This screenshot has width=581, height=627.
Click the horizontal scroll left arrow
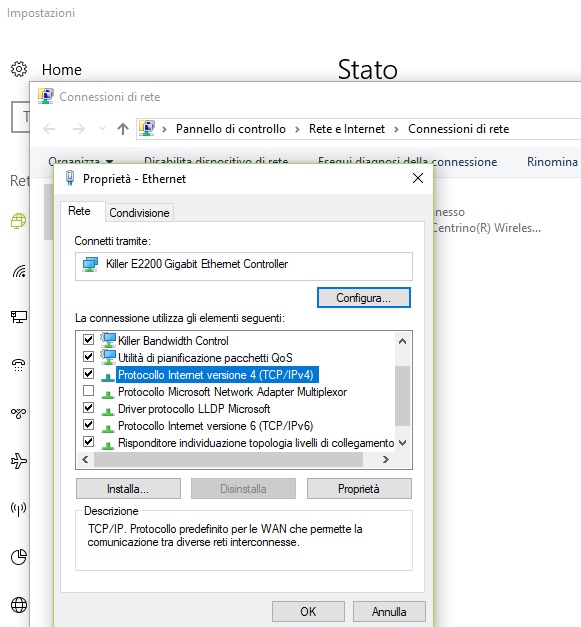85,459
